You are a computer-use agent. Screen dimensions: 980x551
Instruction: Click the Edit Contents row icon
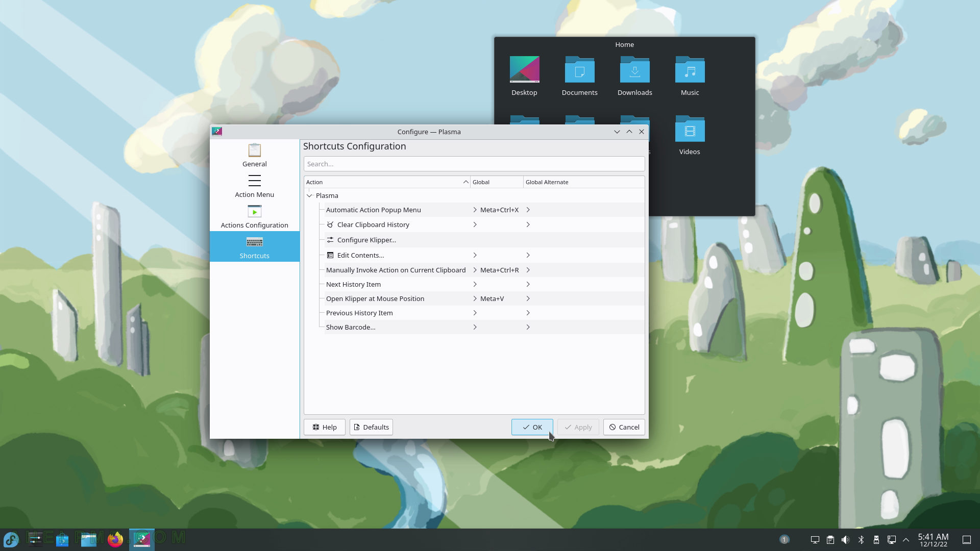[x=330, y=255]
